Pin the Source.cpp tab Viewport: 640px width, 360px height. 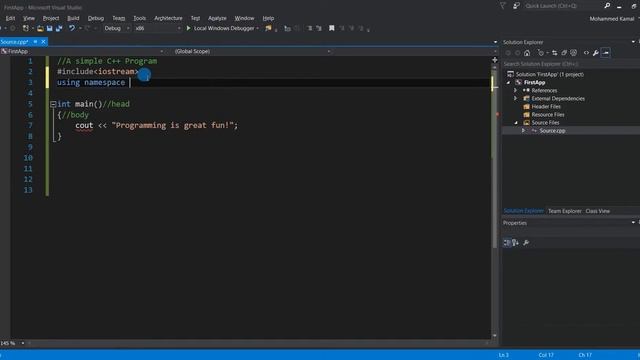(36, 42)
